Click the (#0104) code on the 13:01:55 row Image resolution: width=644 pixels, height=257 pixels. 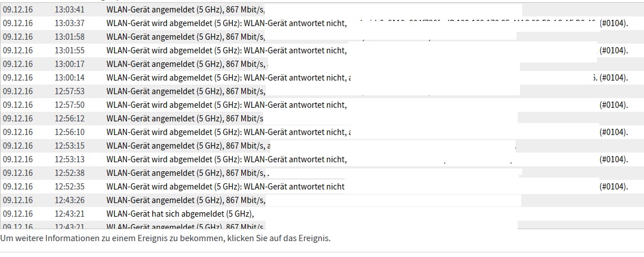pos(613,50)
